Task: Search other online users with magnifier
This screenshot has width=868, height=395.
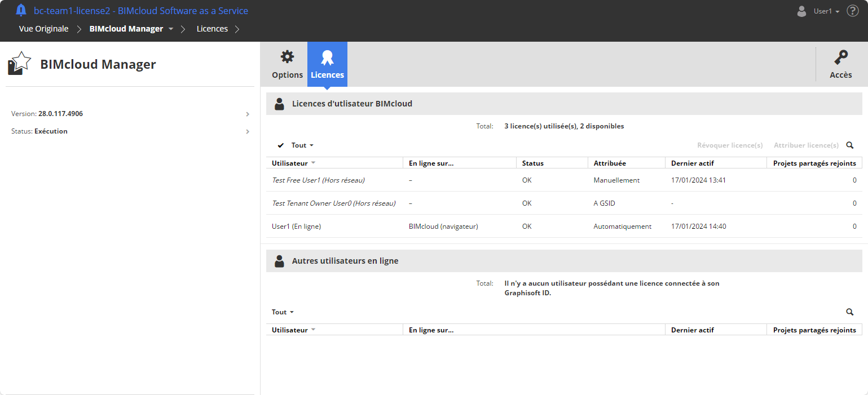Action: pyautogui.click(x=849, y=312)
